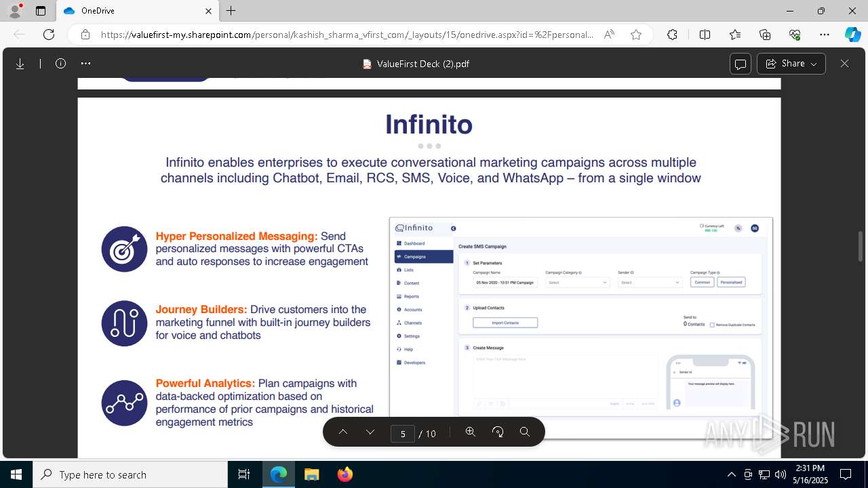Open a new browser tab
The width and height of the screenshot is (868, 488).
(x=231, y=11)
